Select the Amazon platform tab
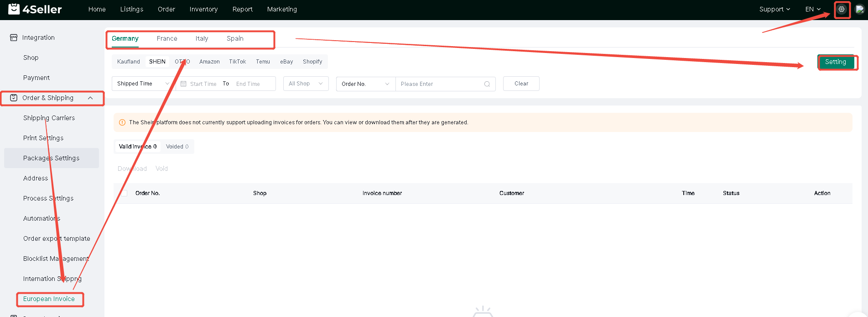Image resolution: width=868 pixels, height=317 pixels. (x=209, y=62)
